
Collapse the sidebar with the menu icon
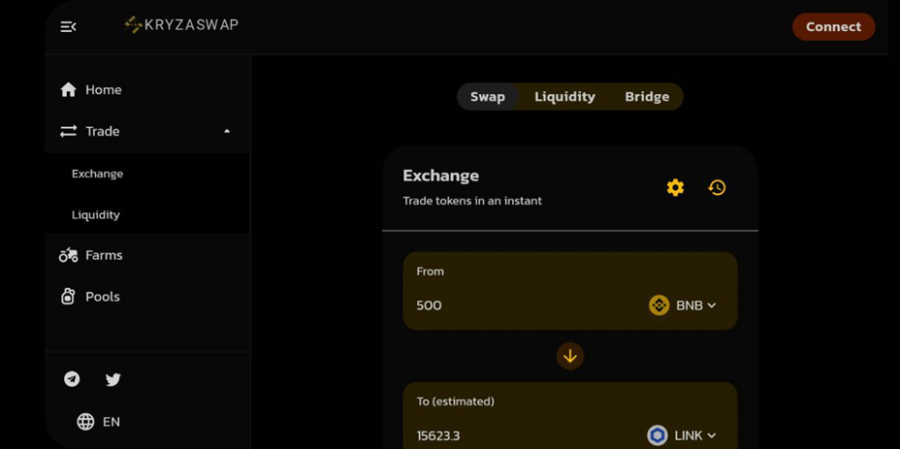68,26
